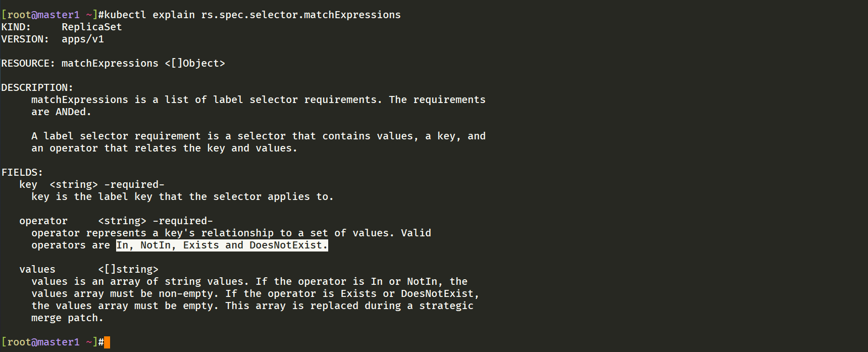Click the 'are ANDed.' description text
Image resolution: width=868 pixels, height=352 pixels.
pos(62,112)
